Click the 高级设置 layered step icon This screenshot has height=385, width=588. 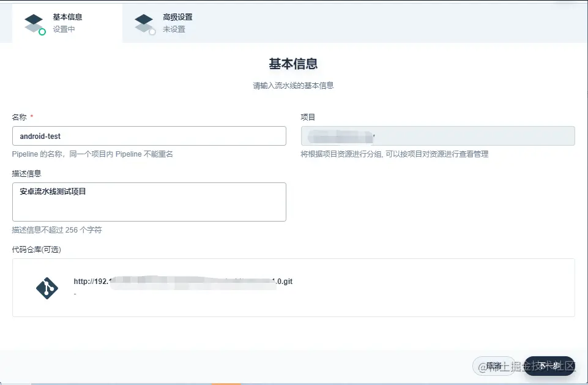point(145,24)
